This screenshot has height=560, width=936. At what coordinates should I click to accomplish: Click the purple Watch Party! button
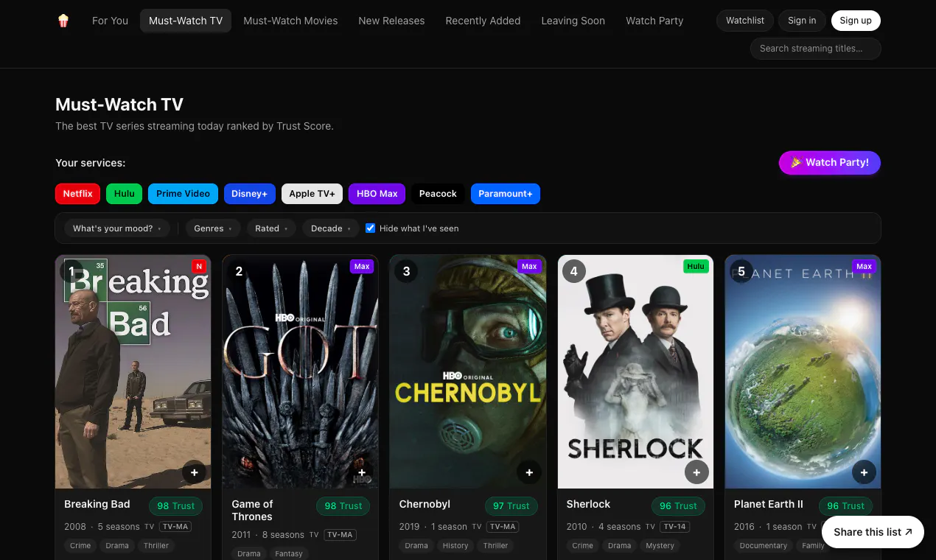coord(830,163)
